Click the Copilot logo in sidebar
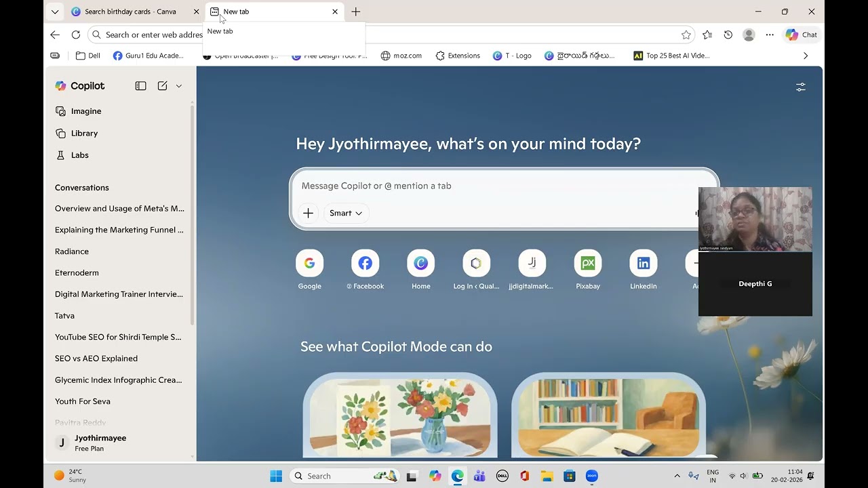Image resolution: width=868 pixels, height=488 pixels. (80, 86)
